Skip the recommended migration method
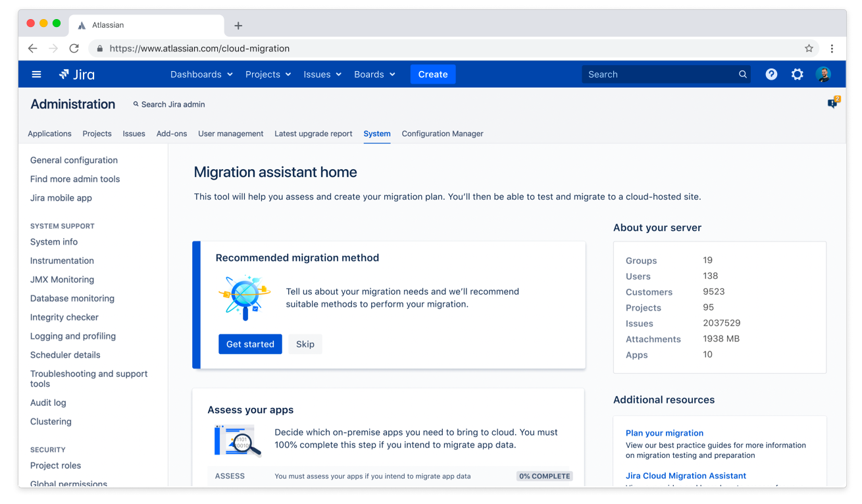This screenshot has width=862, height=504. (x=305, y=344)
